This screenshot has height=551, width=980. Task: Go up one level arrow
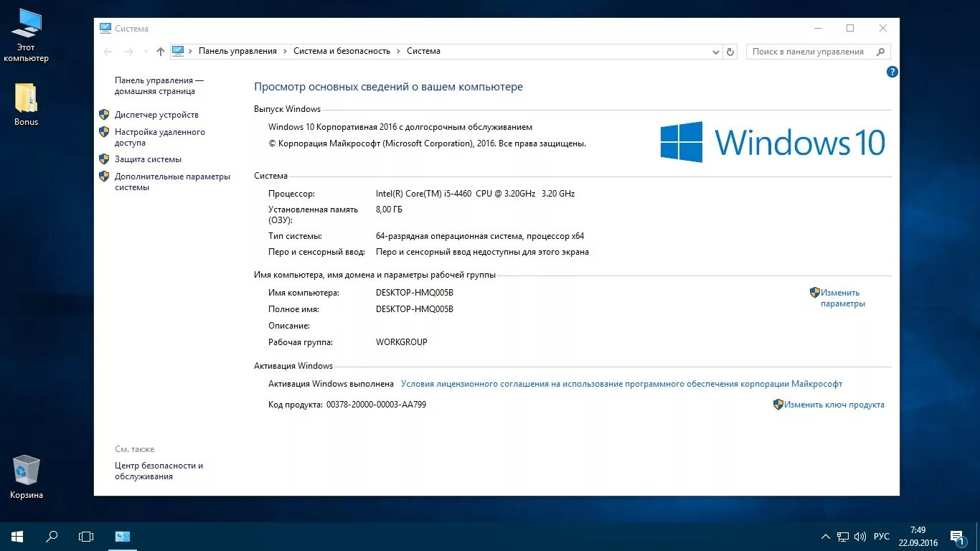[160, 52]
